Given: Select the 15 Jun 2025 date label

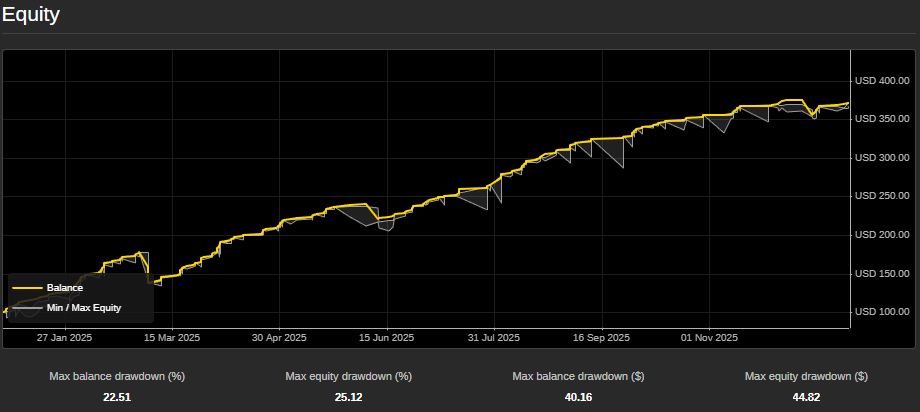Looking at the screenshot, I should point(387,338).
